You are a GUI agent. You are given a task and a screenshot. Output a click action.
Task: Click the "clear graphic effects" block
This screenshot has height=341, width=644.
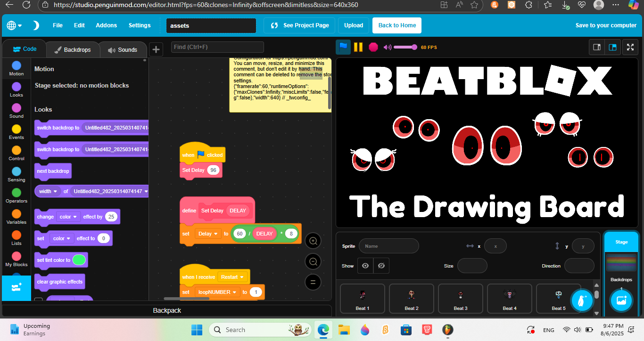60,282
